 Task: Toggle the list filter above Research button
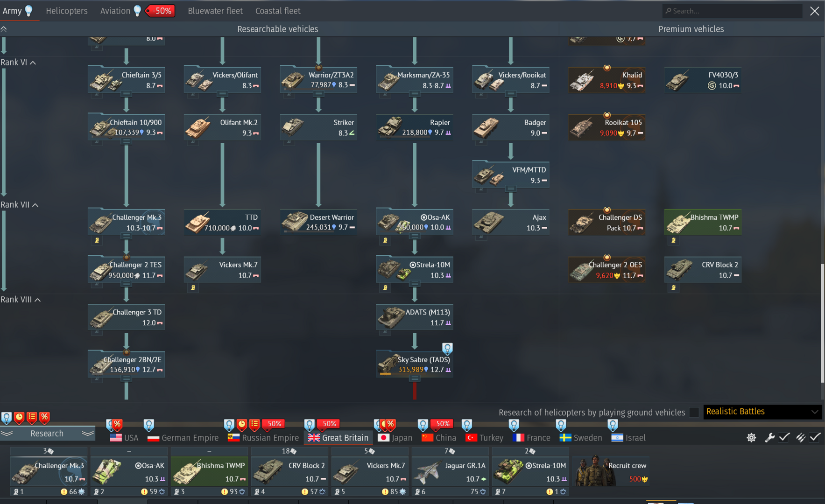click(x=32, y=418)
